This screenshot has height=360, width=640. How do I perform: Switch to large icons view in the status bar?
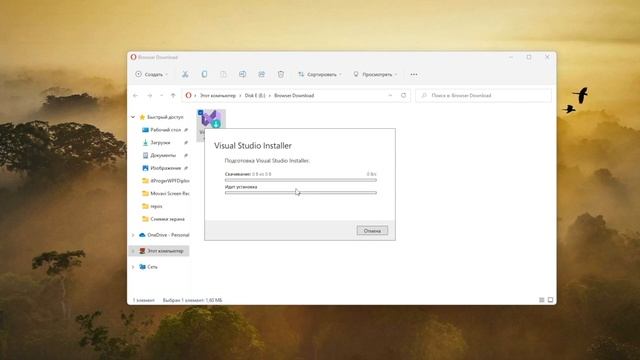(550, 300)
